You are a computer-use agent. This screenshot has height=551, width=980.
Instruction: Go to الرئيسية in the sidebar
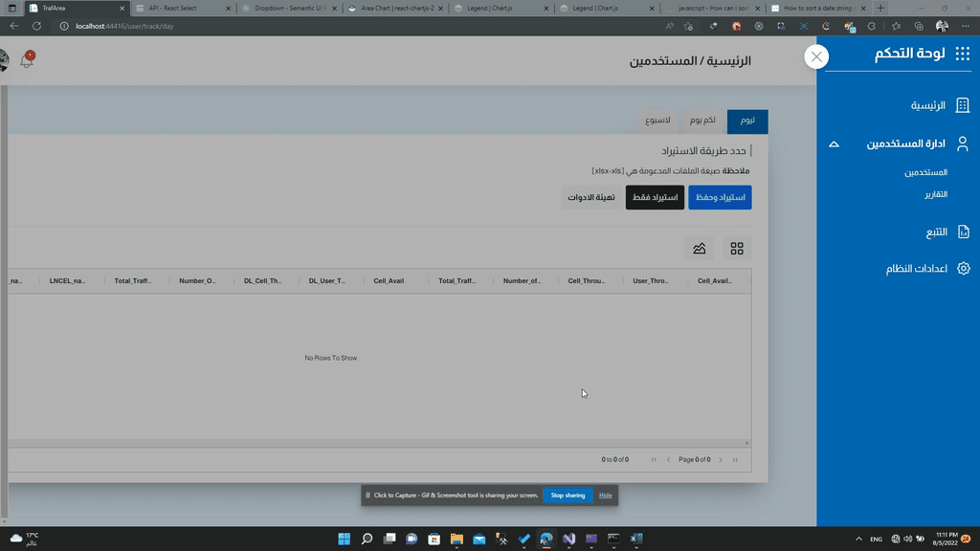pos(927,105)
